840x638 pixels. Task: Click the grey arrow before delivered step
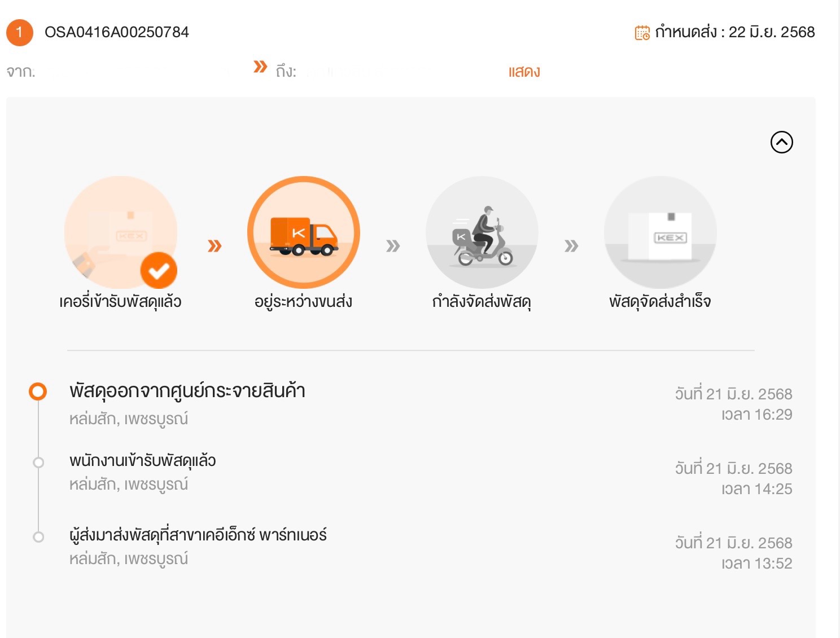pyautogui.click(x=571, y=246)
